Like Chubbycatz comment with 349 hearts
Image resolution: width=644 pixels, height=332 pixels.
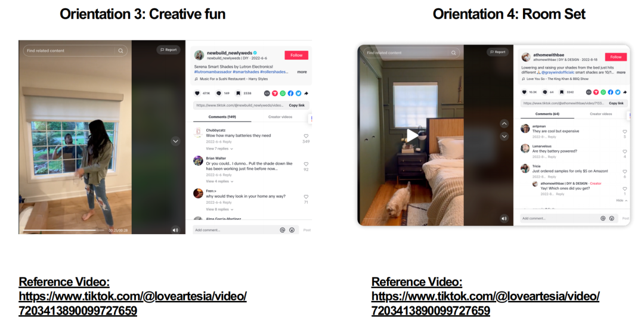(306, 136)
